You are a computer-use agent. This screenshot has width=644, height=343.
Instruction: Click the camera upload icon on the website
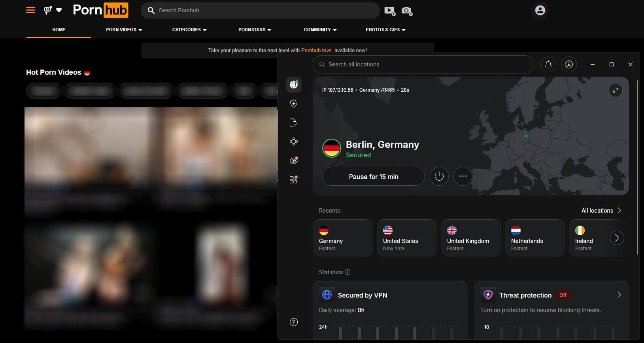point(407,11)
